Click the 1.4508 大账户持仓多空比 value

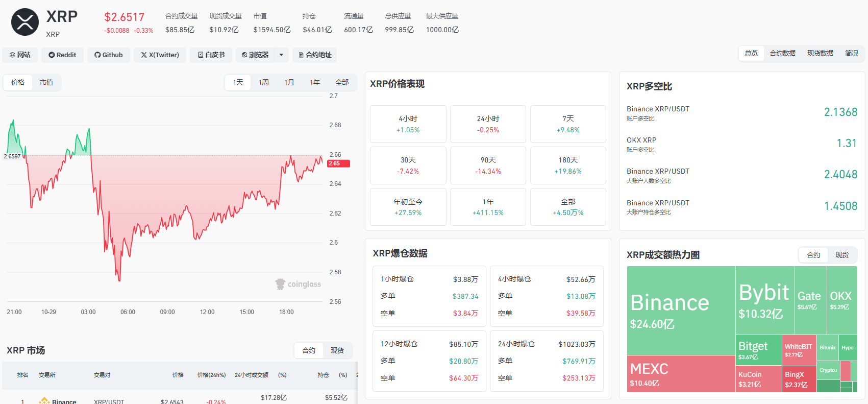840,206
